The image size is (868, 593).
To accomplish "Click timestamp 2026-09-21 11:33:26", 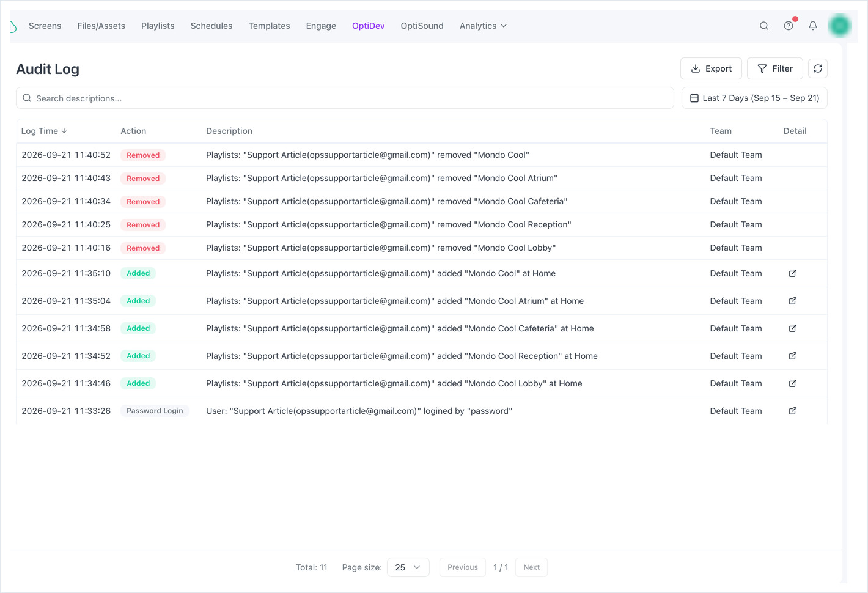I will click(66, 411).
